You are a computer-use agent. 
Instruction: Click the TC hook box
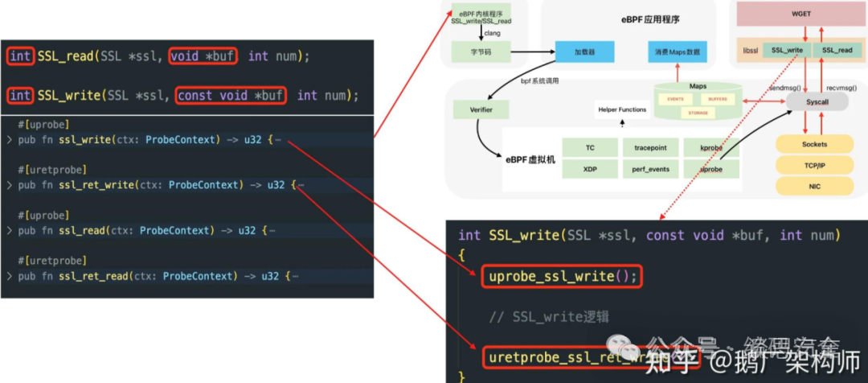click(x=589, y=148)
